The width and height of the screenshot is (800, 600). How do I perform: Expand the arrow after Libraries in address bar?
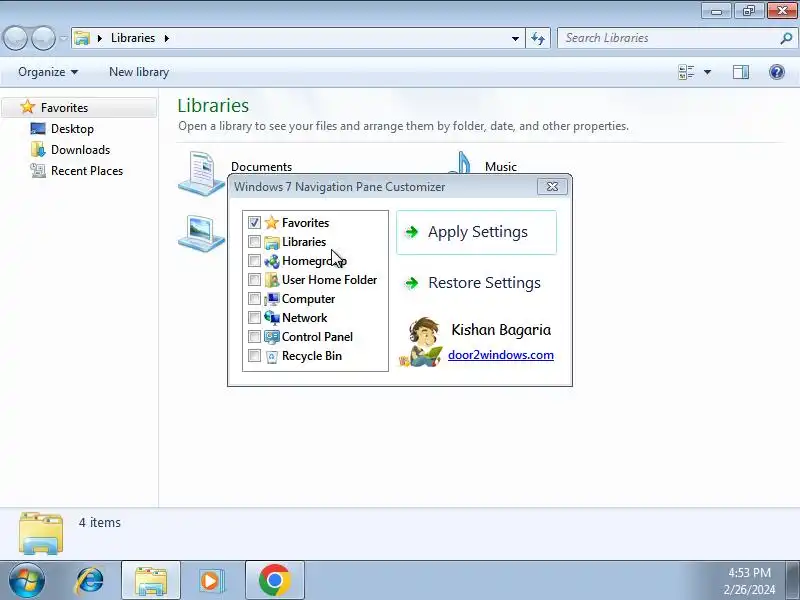coord(167,38)
